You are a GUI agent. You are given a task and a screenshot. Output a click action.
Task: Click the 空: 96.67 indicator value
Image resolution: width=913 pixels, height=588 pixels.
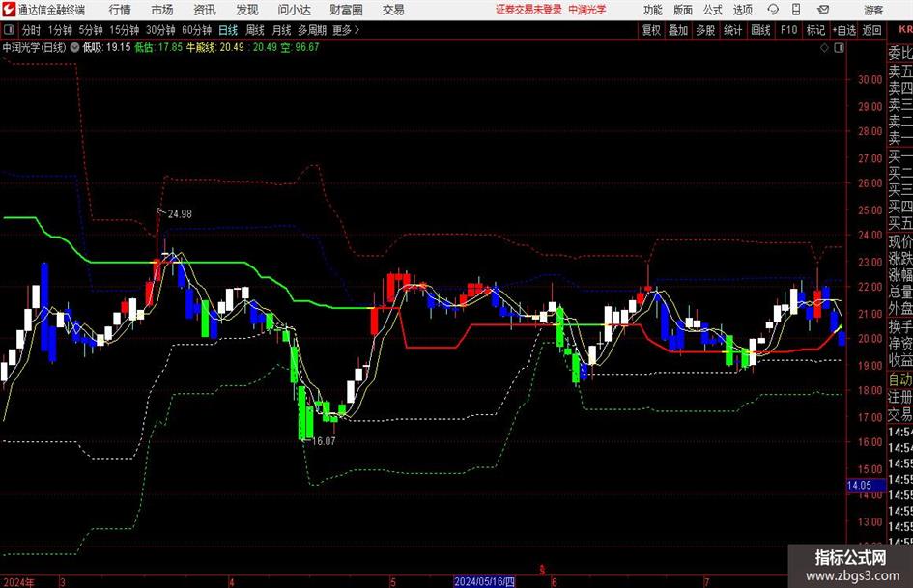pos(300,47)
